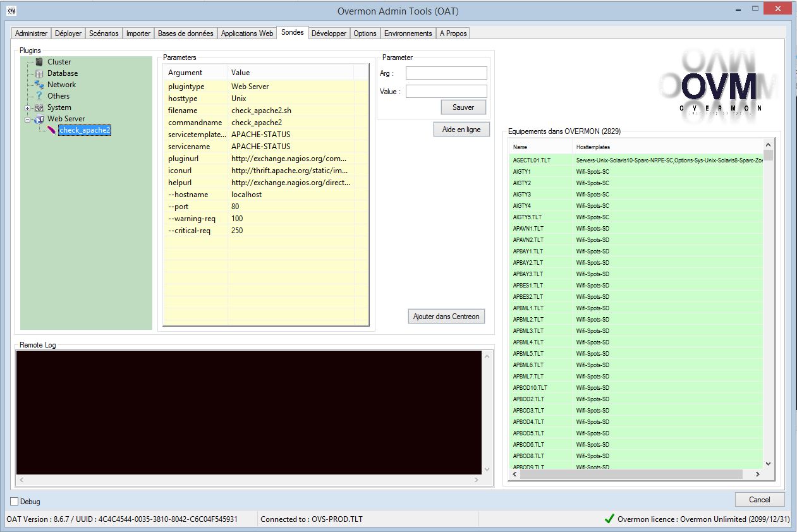Click the Arg input field

point(446,73)
